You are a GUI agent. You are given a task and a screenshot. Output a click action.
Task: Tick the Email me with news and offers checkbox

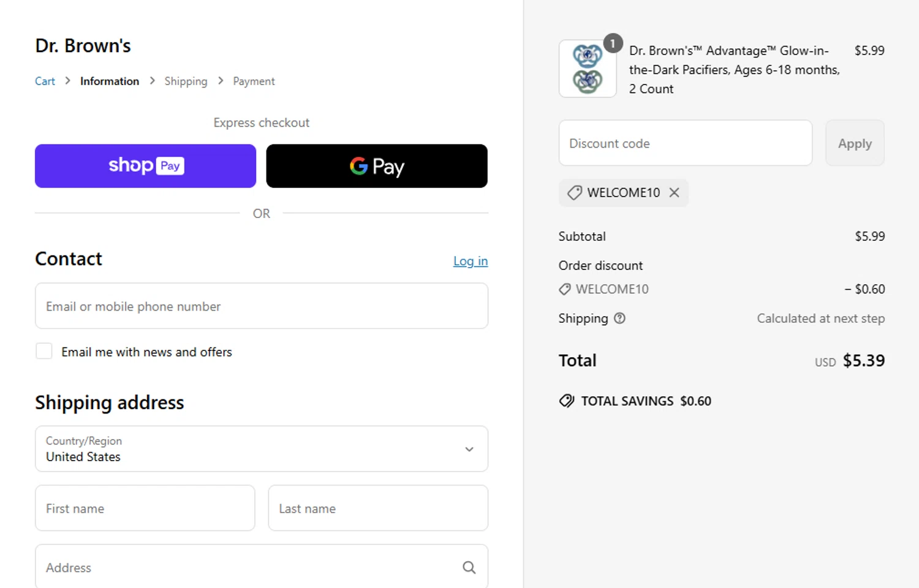(44, 351)
